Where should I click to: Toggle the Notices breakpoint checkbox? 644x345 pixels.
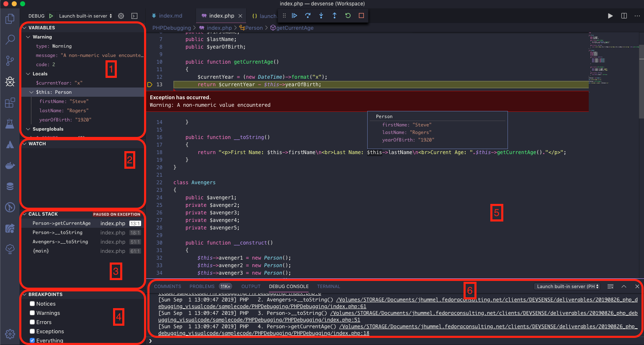[x=32, y=304]
